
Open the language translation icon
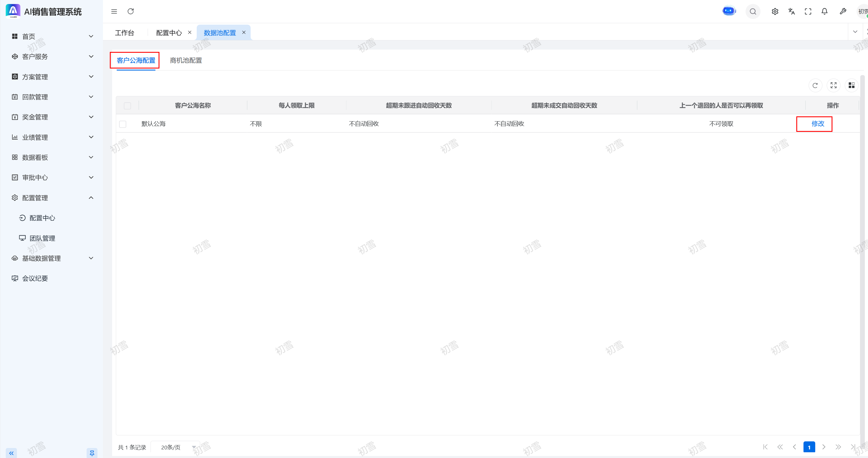point(791,12)
